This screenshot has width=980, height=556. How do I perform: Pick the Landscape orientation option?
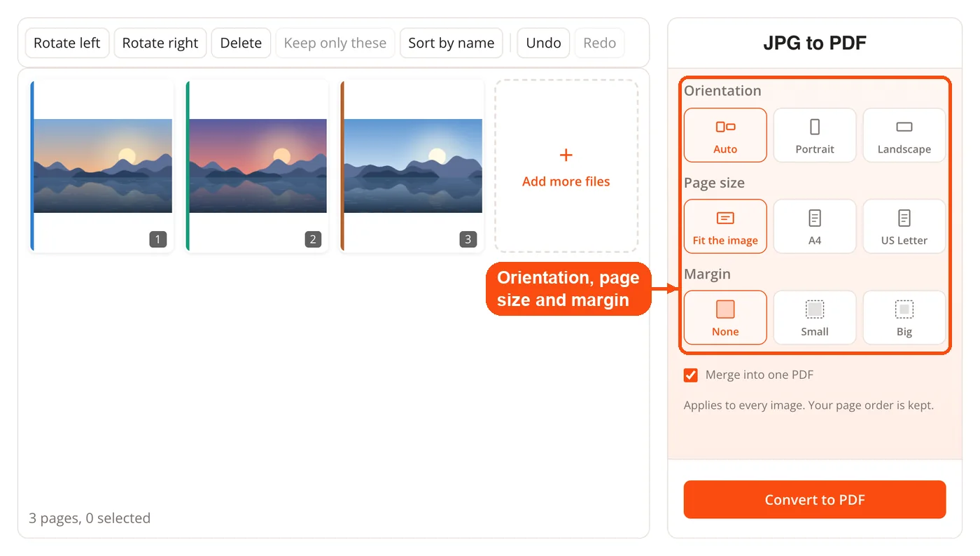click(904, 135)
